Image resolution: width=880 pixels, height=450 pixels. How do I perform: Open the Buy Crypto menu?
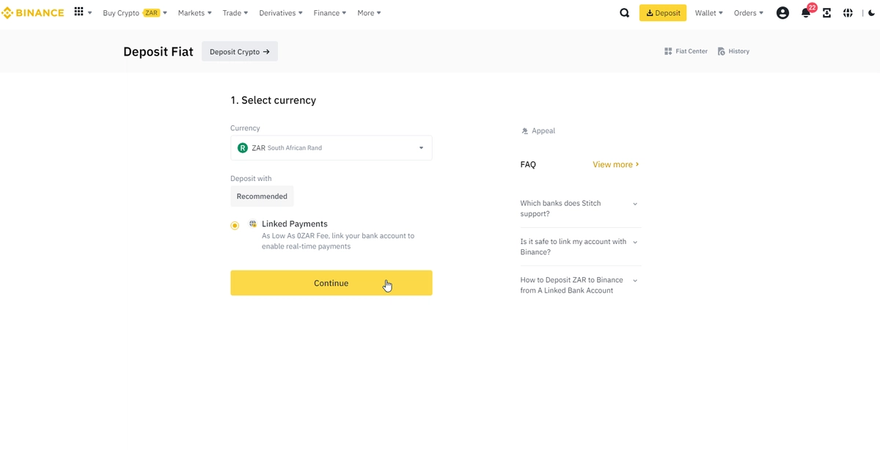tap(135, 13)
